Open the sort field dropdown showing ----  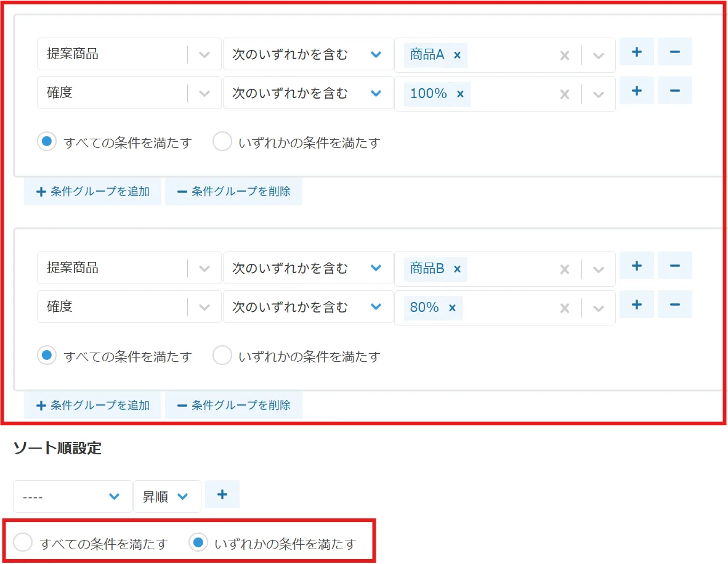[x=73, y=496]
